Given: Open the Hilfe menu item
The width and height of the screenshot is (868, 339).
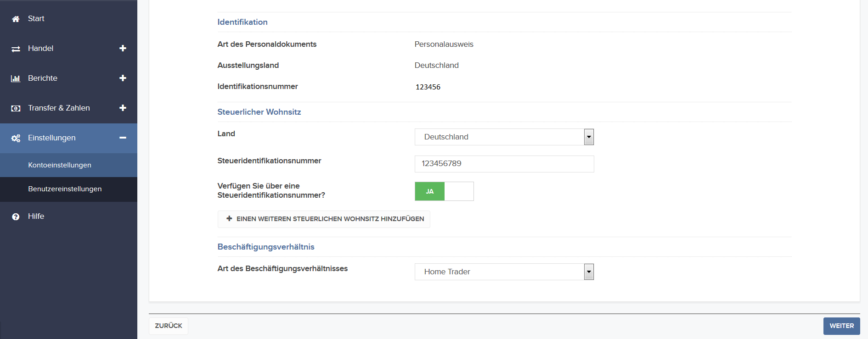Looking at the screenshot, I should tap(68, 216).
